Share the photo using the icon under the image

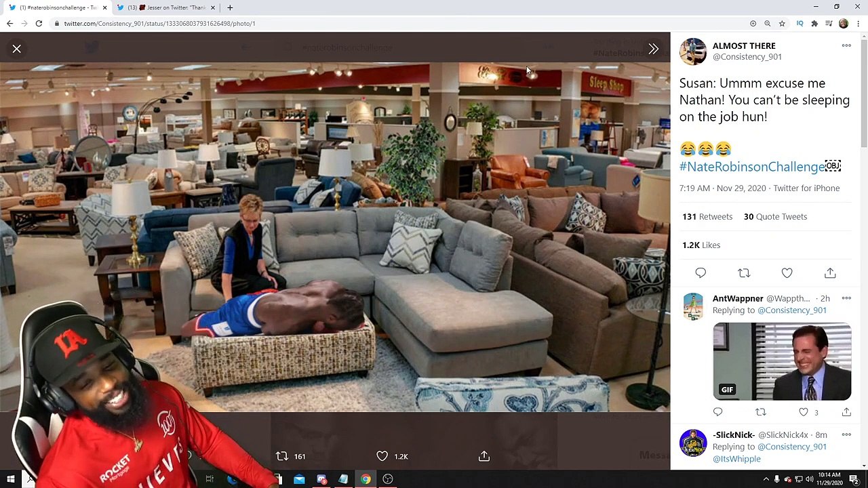click(484, 456)
